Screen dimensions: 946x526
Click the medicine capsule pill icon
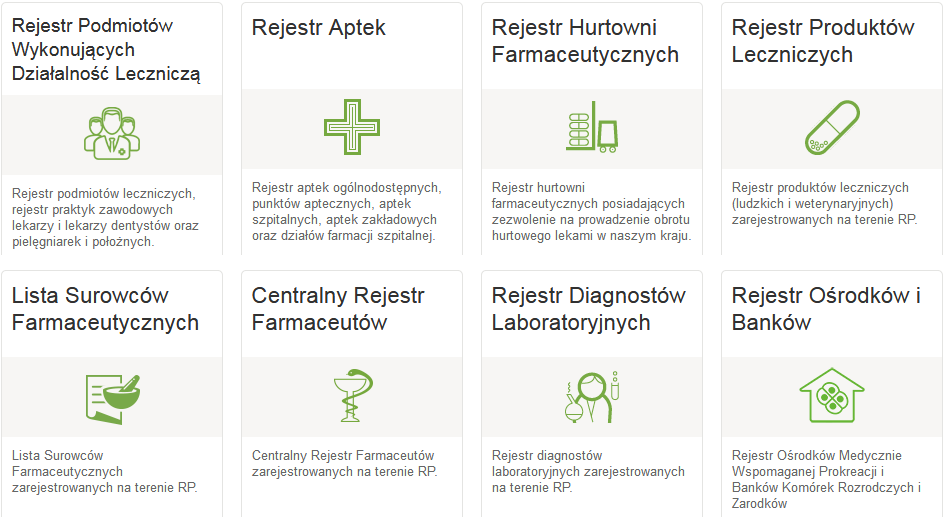tap(831, 127)
